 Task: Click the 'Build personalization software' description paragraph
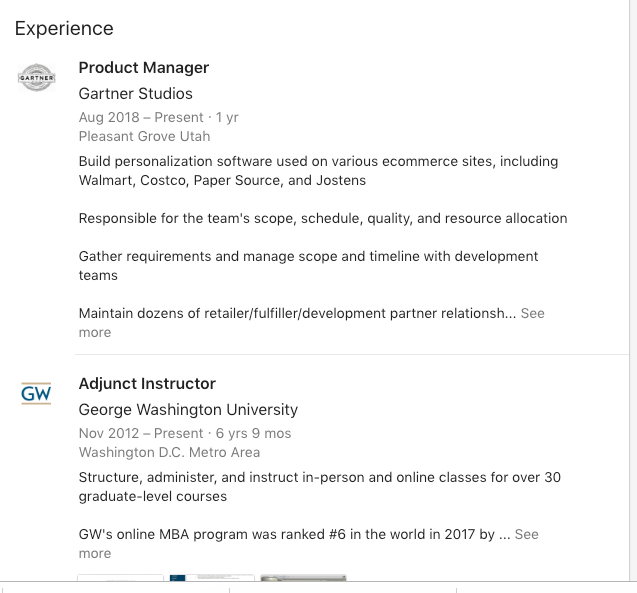(x=318, y=171)
